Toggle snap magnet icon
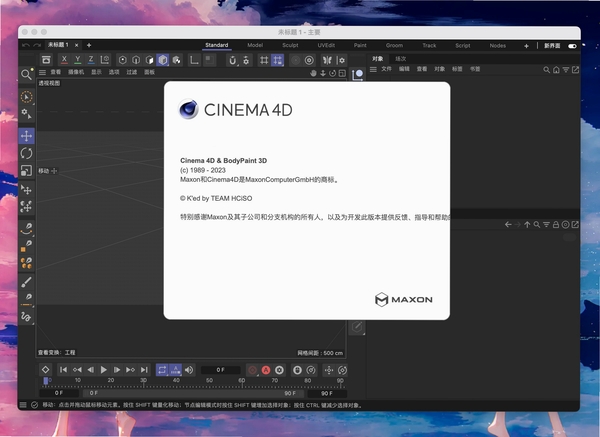This screenshot has width=600, height=437. 232,60
